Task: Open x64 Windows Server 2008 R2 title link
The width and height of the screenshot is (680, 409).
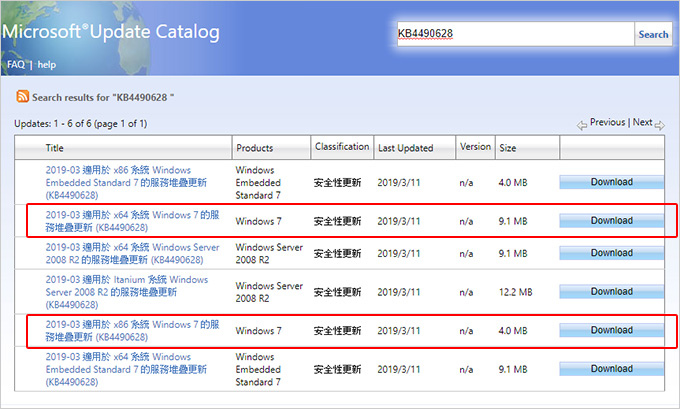Action: pos(132,253)
